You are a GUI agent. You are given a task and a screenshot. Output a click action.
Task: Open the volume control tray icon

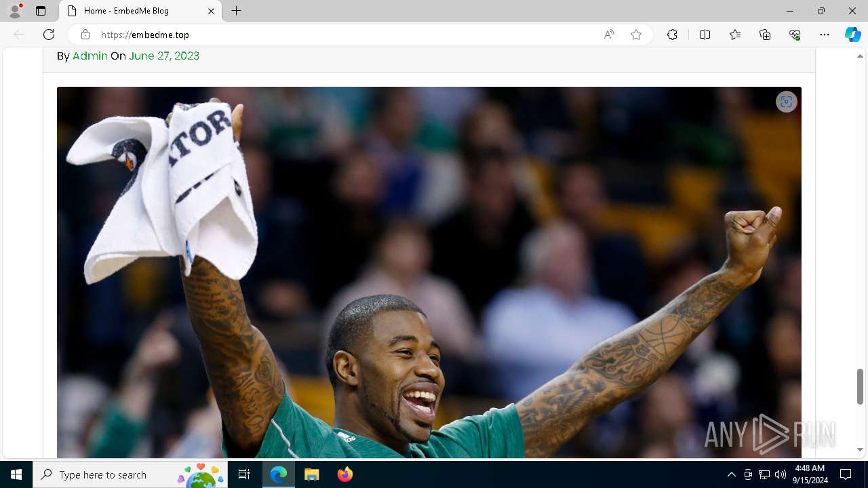click(781, 474)
